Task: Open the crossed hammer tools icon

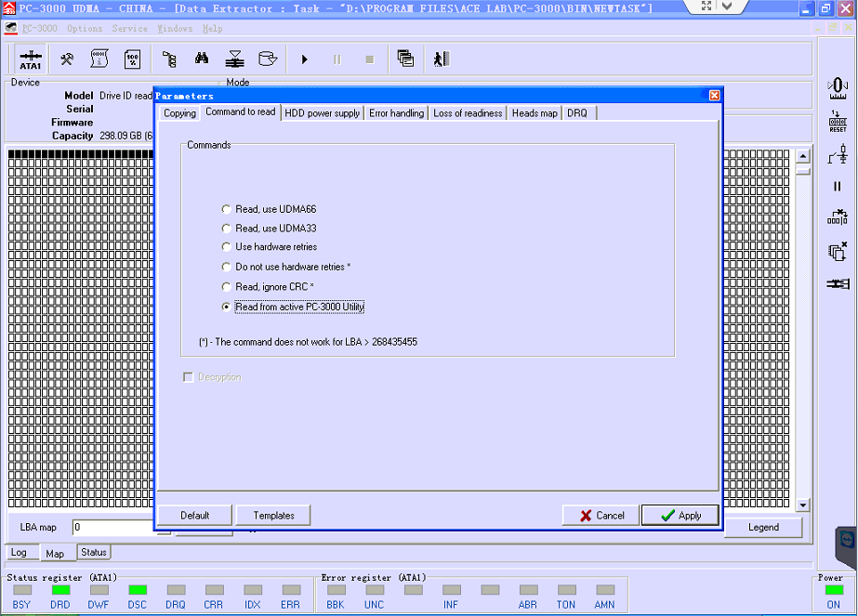Action: tap(67, 59)
